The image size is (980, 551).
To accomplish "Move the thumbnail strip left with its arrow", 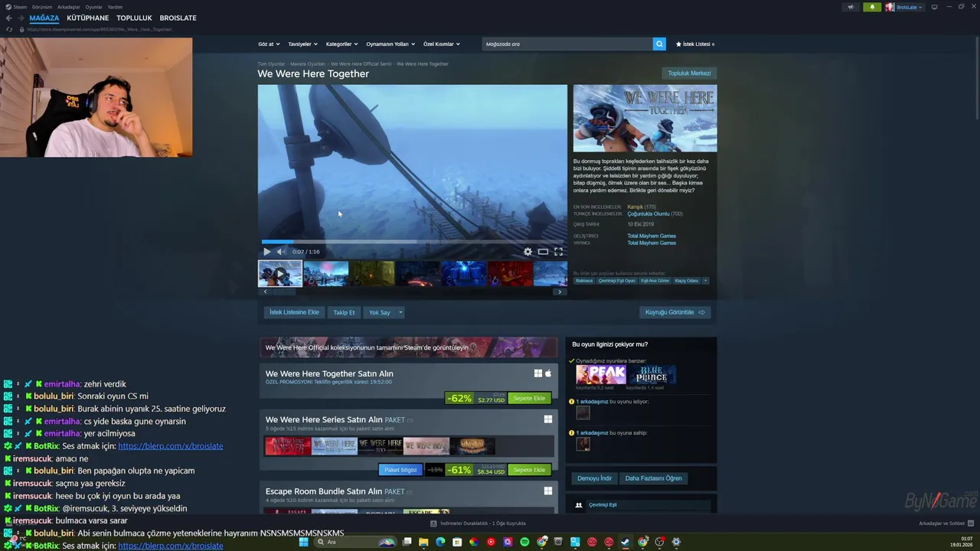I will [265, 292].
